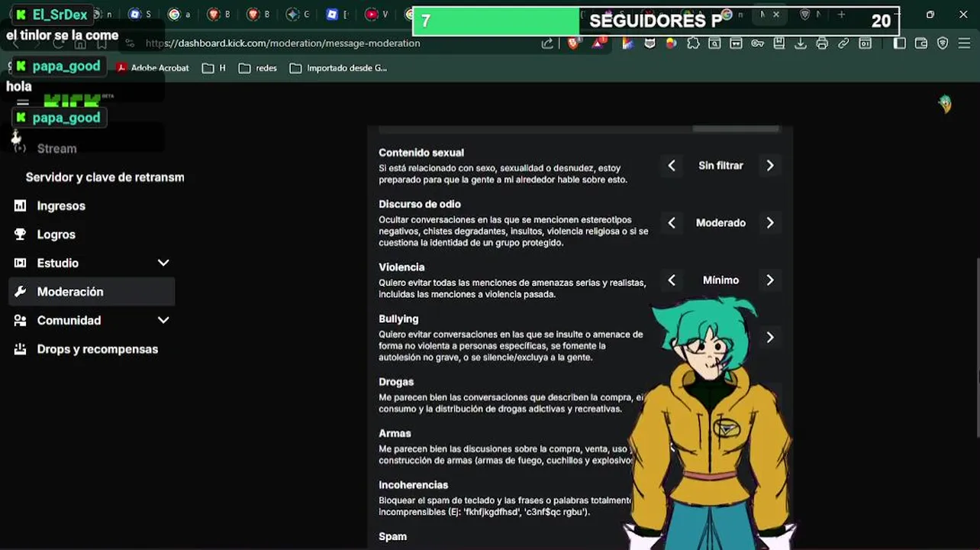Increase Violencia filter level
Image resolution: width=980 pixels, height=550 pixels.
[769, 280]
